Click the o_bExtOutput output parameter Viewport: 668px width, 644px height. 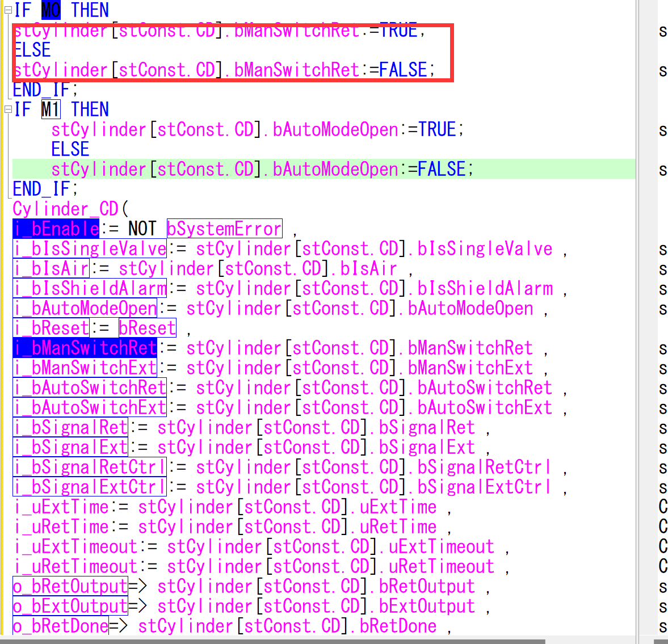point(70,606)
